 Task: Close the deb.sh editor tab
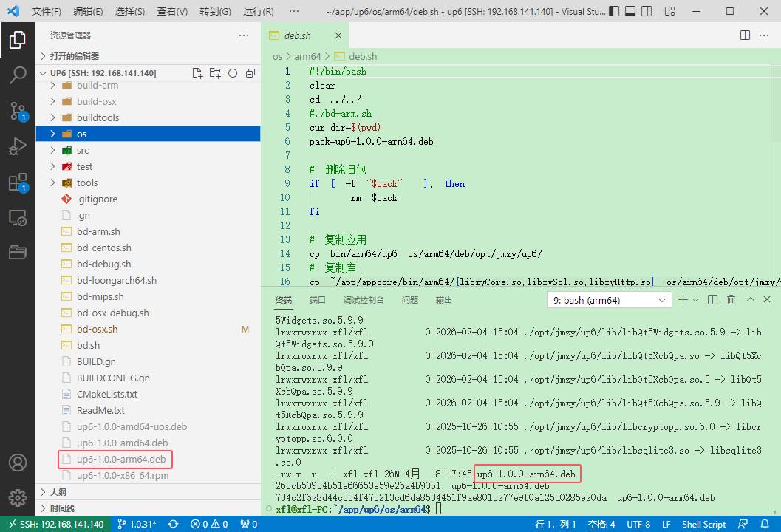click(x=338, y=35)
